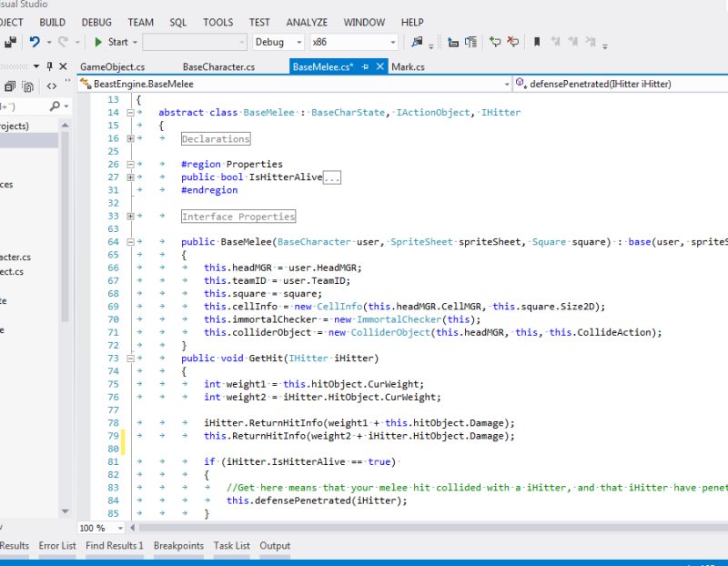
Task: Toggle a bookmark using the bookmark icon
Action: point(537,42)
